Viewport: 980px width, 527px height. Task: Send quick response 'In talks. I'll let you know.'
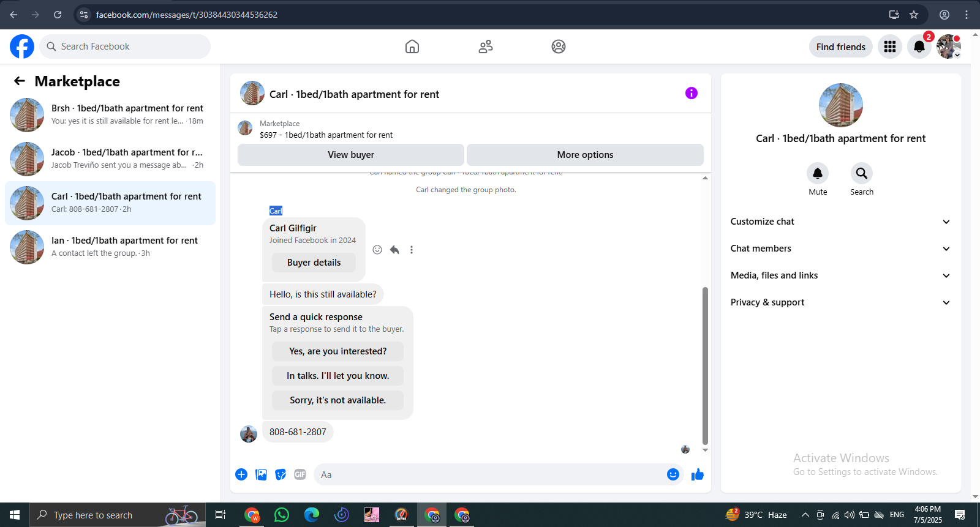tap(337, 376)
